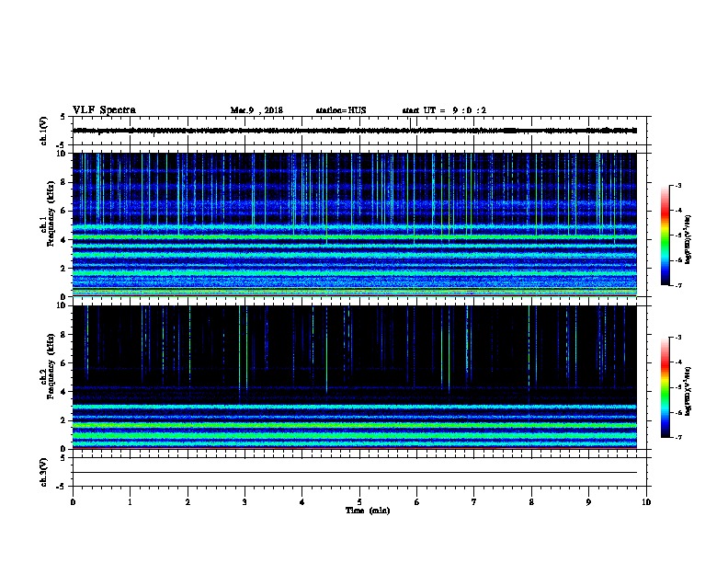This screenshot has width=728, height=563.
Task: Click the ch.1(V) axis label of top waveform
Action: [44, 131]
